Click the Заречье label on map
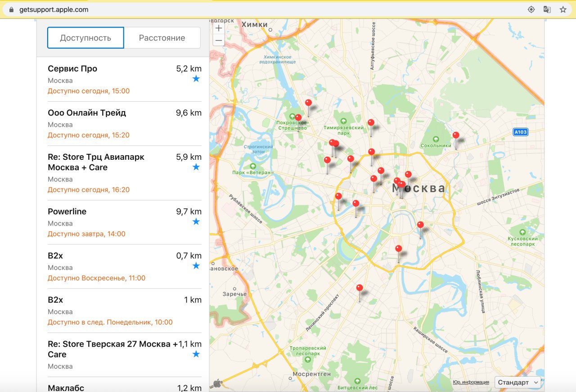The width and height of the screenshot is (576, 392). [234, 294]
